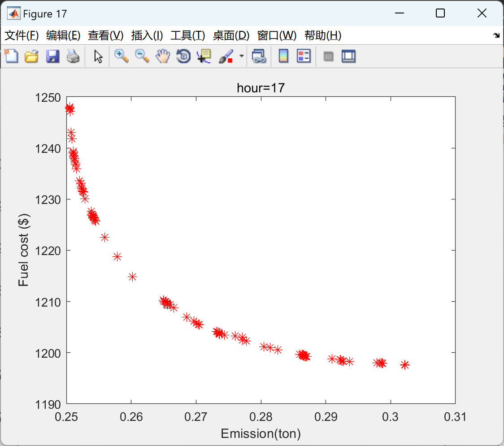Dock the figure using the corner arrow
Screen dimensions: 504x446
point(497,35)
